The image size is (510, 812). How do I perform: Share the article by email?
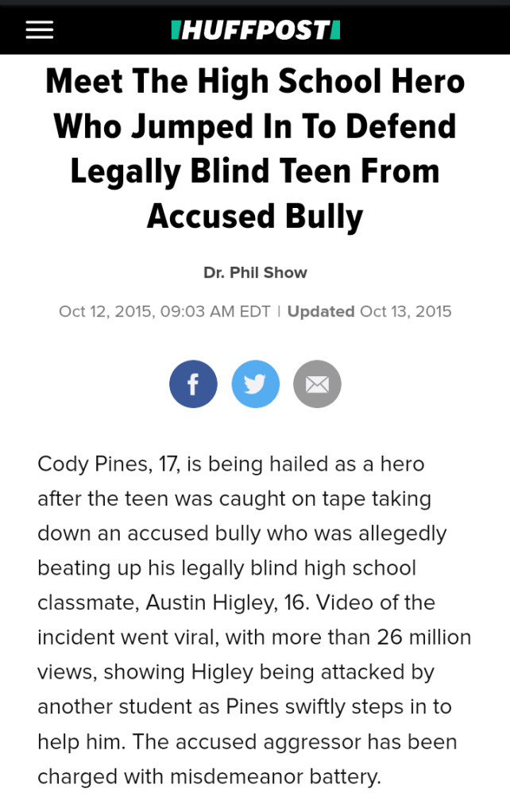pos(317,384)
